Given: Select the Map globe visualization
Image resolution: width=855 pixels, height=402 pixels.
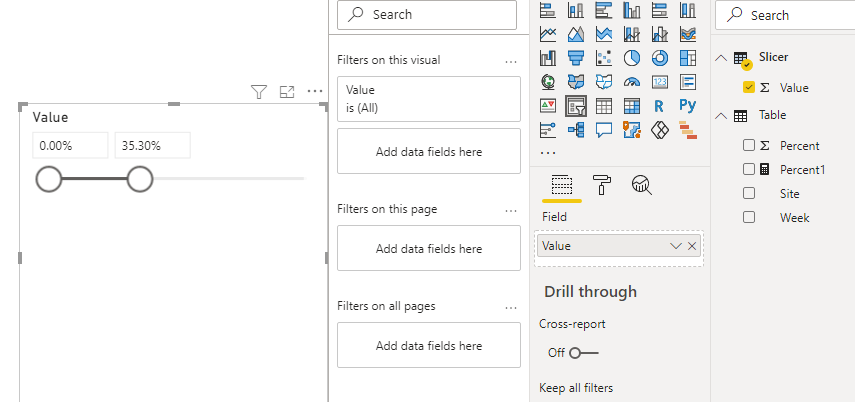Looking at the screenshot, I should click(x=547, y=81).
